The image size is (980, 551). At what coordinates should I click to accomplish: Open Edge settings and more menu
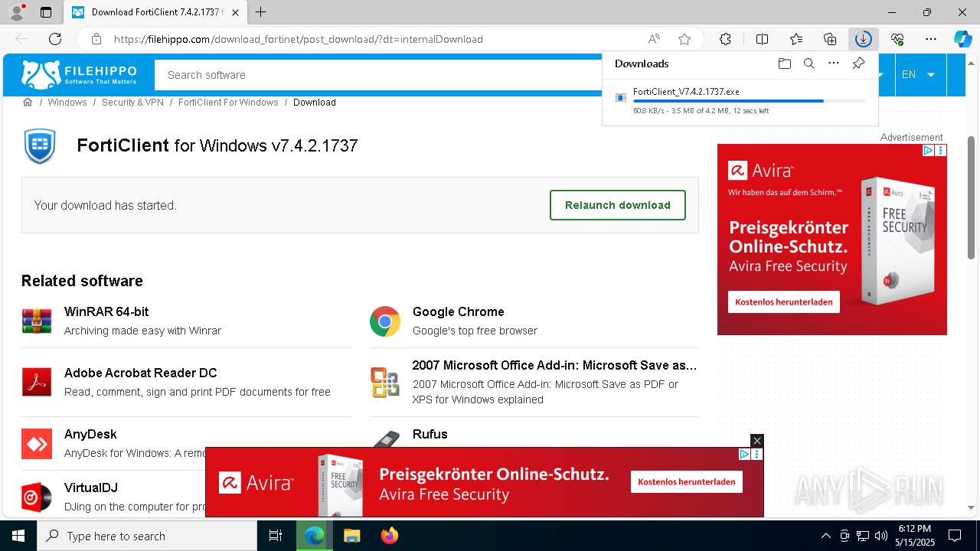(x=931, y=39)
